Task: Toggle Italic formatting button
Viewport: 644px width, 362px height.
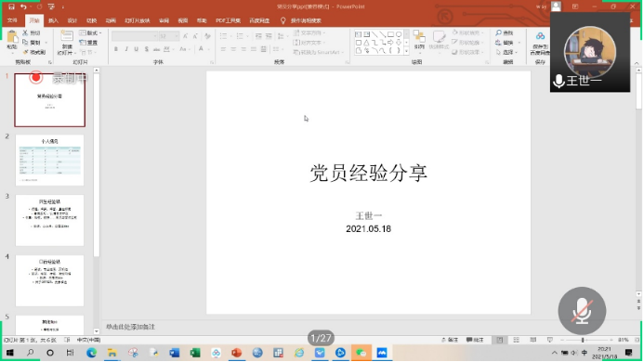Action: tap(126, 49)
